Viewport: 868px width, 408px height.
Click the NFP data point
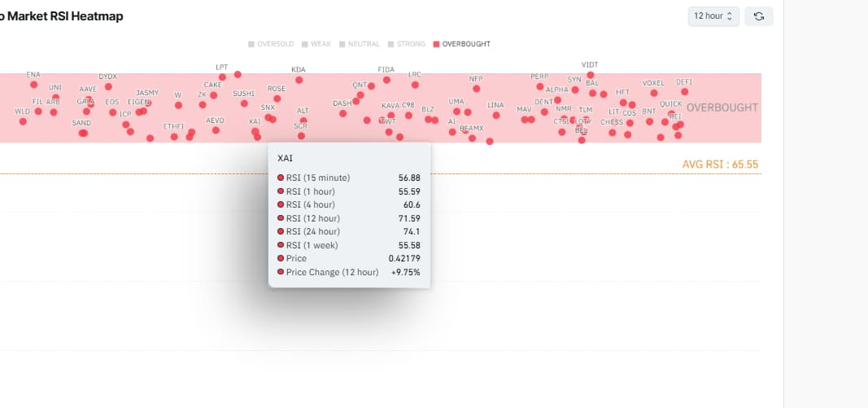coord(476,89)
